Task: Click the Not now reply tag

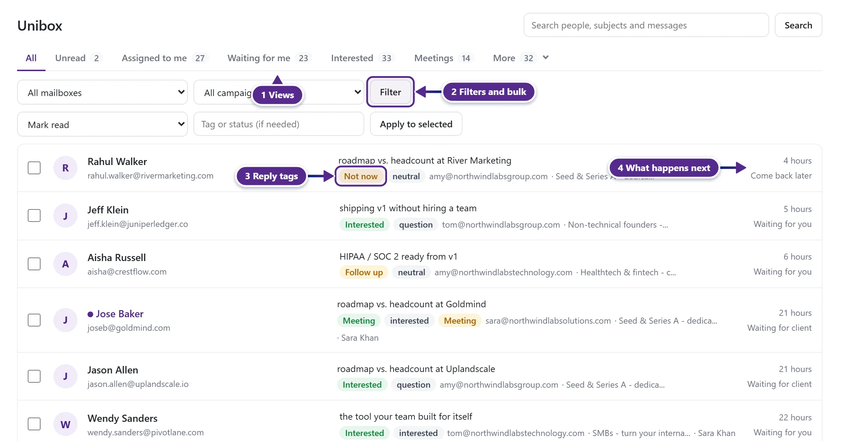Action: point(360,176)
